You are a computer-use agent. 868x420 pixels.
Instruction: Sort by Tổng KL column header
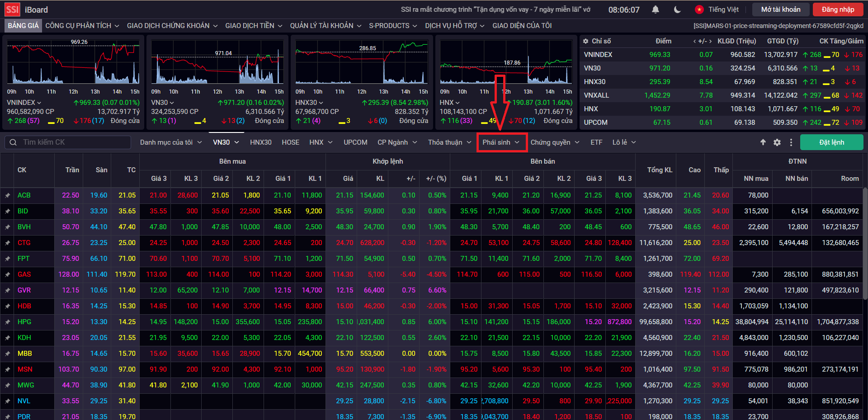(660, 170)
